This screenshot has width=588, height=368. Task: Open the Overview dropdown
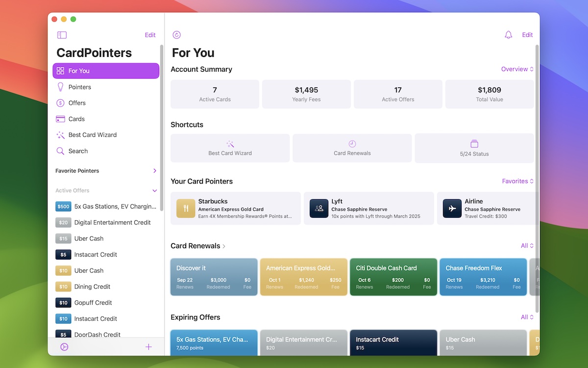click(x=517, y=69)
